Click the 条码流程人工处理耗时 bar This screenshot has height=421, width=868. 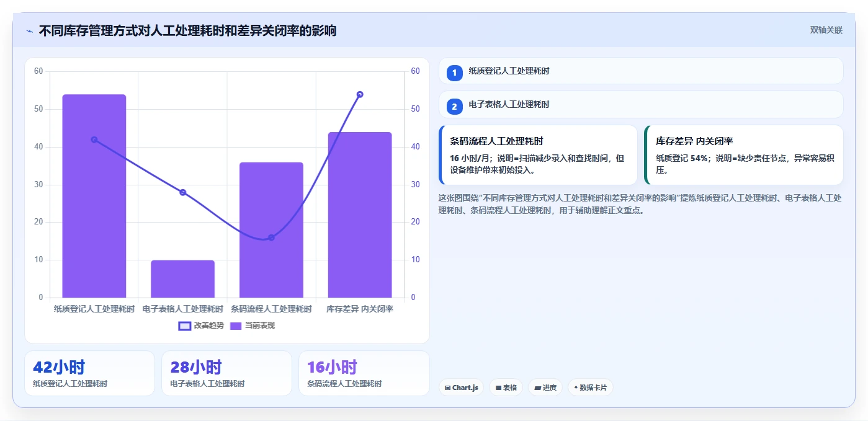(271, 230)
